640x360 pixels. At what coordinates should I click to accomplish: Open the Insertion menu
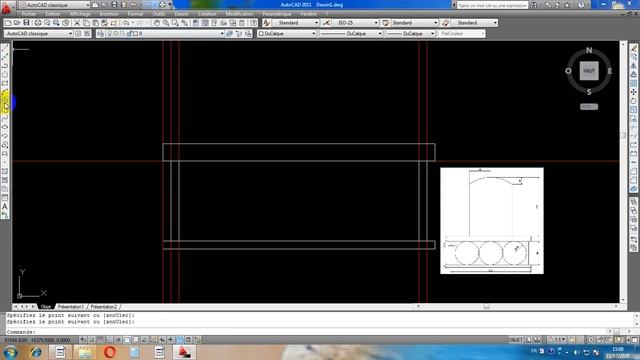point(109,14)
